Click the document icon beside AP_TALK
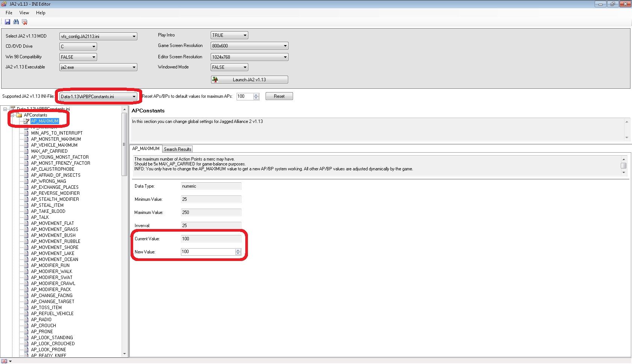The image size is (632, 364). coord(26,217)
